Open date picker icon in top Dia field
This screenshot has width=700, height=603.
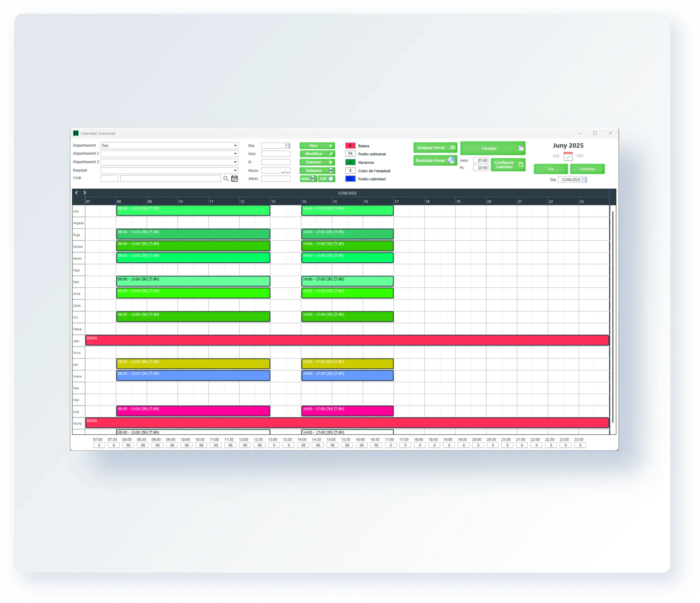[287, 146]
